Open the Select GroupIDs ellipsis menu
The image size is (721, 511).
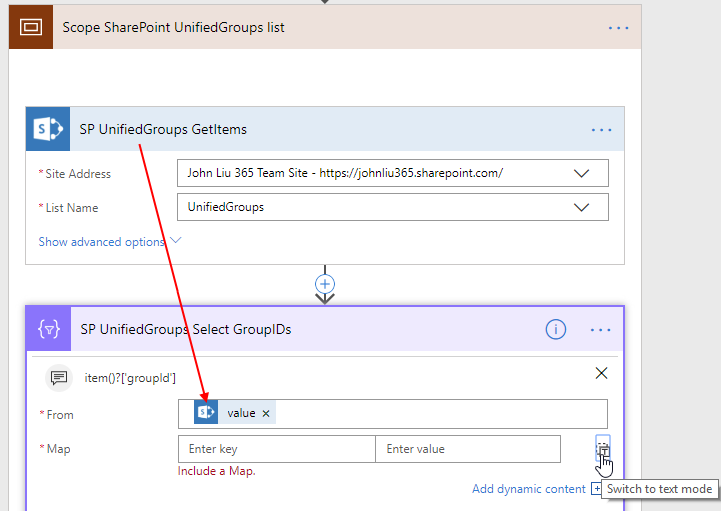pyautogui.click(x=601, y=329)
